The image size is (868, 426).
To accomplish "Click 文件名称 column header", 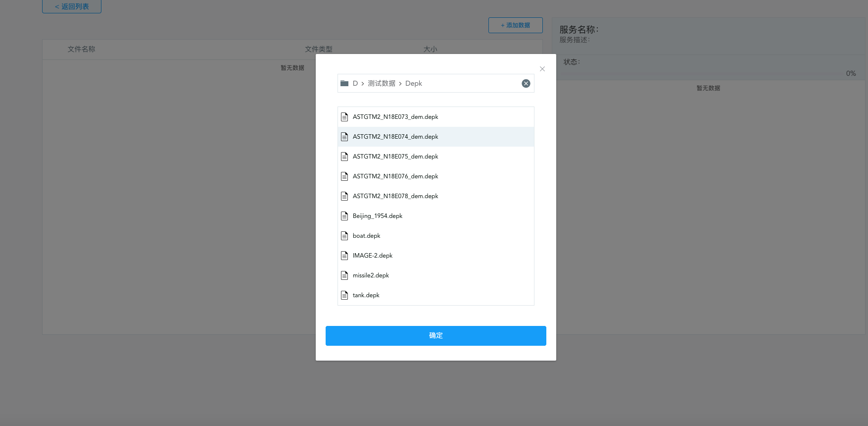I will (x=81, y=49).
